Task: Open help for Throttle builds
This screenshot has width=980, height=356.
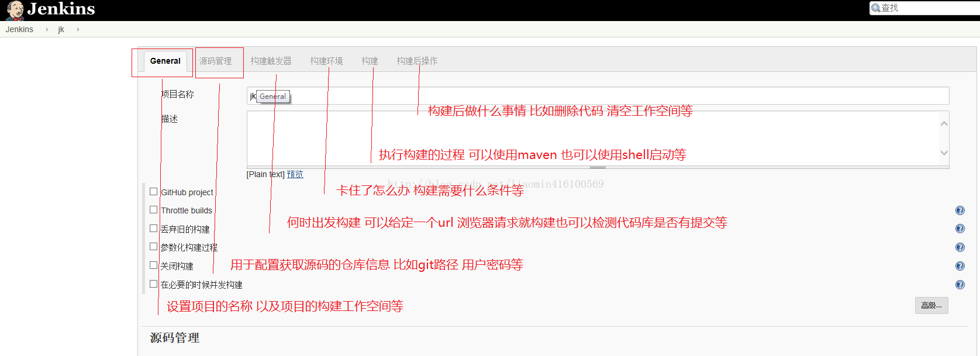Action: 960,210
